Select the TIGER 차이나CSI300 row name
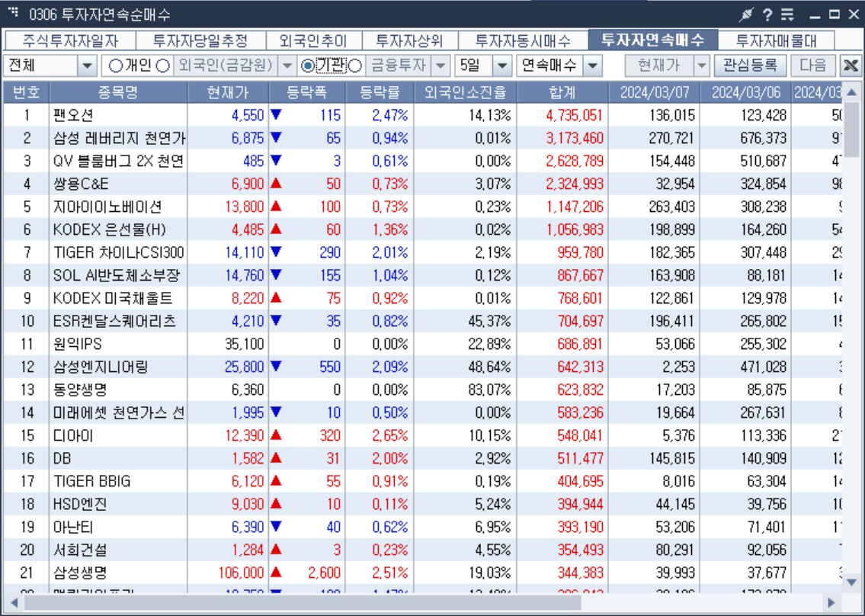Image resolution: width=865 pixels, height=616 pixels. (119, 252)
